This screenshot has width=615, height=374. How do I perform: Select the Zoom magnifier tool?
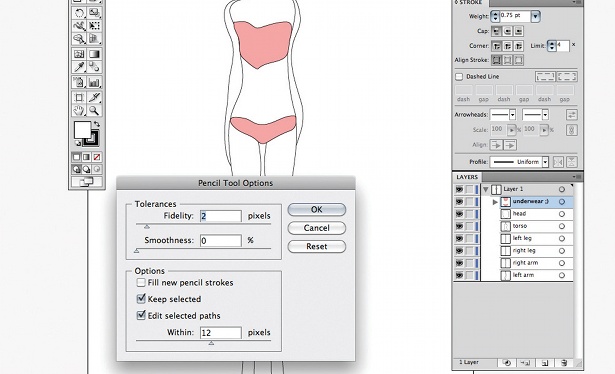click(94, 111)
